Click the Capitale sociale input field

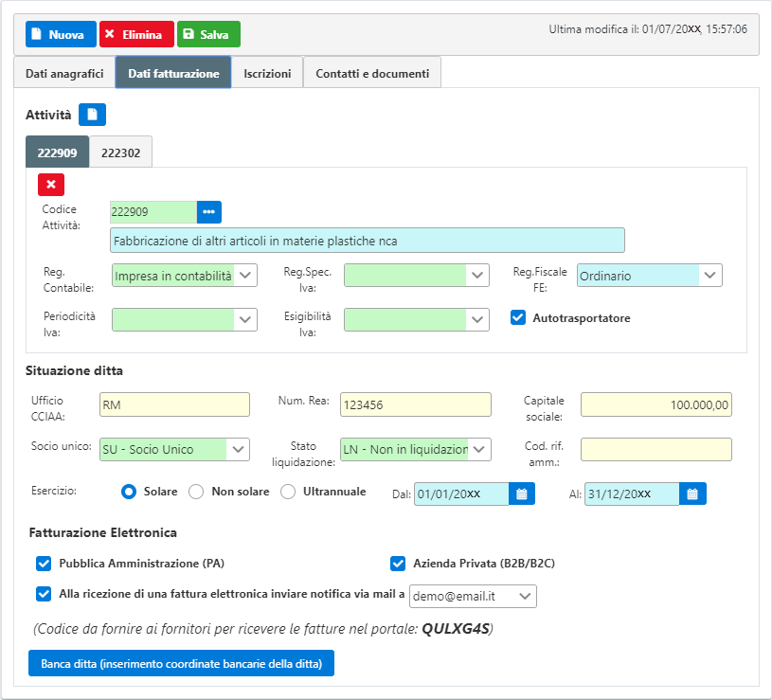click(x=655, y=404)
